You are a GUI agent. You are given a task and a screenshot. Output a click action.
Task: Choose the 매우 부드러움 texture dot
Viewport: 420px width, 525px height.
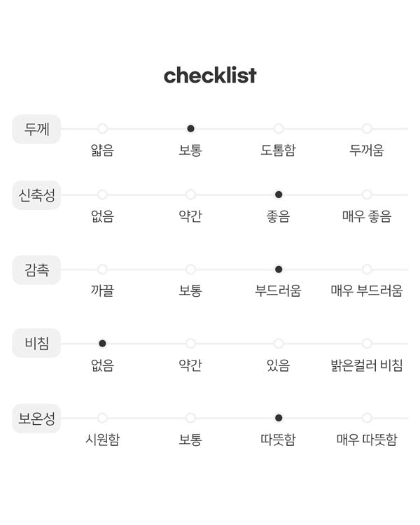[x=367, y=269]
